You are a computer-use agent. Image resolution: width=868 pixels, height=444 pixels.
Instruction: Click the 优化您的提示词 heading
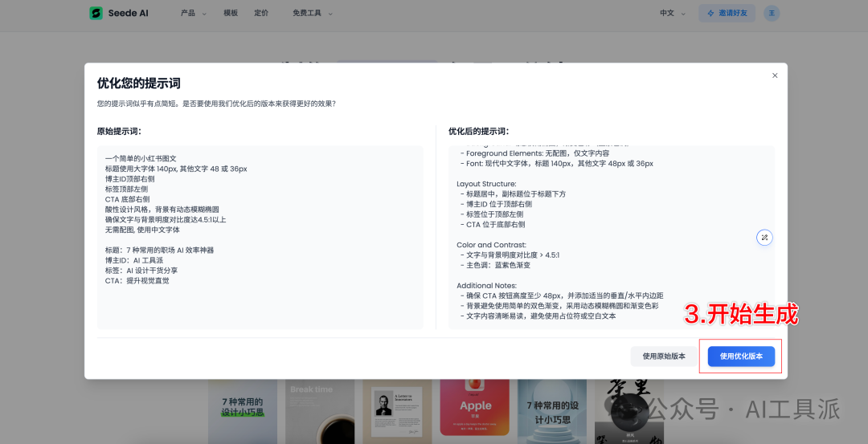coord(139,84)
